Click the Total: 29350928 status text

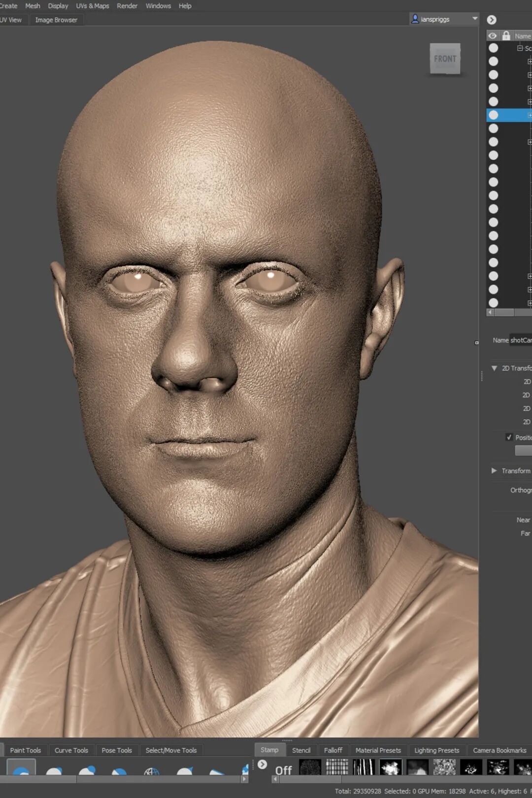(358, 791)
